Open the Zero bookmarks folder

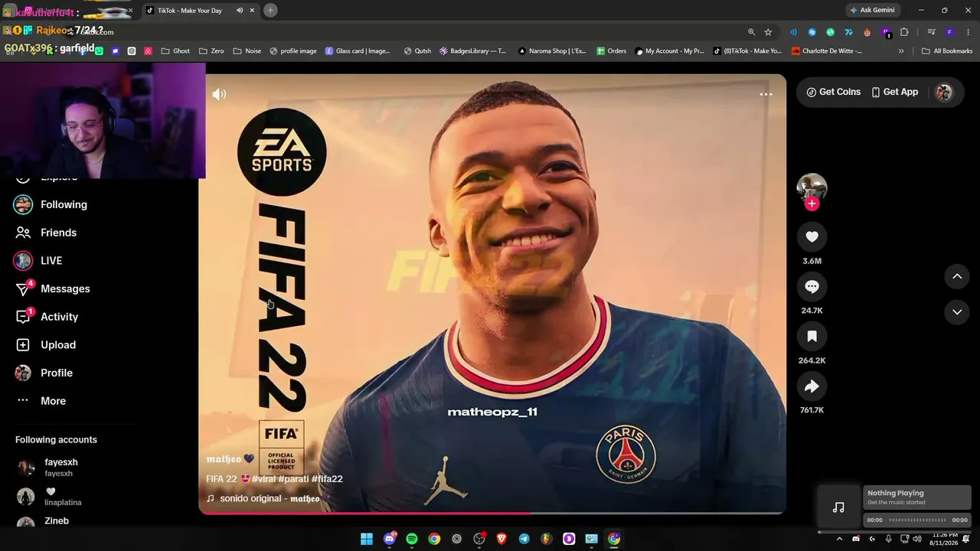211,51
